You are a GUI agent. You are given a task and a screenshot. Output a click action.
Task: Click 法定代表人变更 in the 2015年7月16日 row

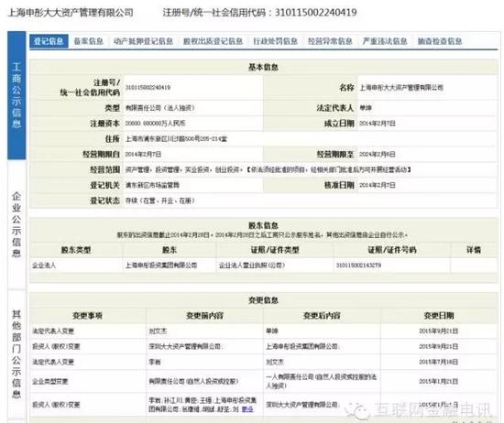pos(53,362)
